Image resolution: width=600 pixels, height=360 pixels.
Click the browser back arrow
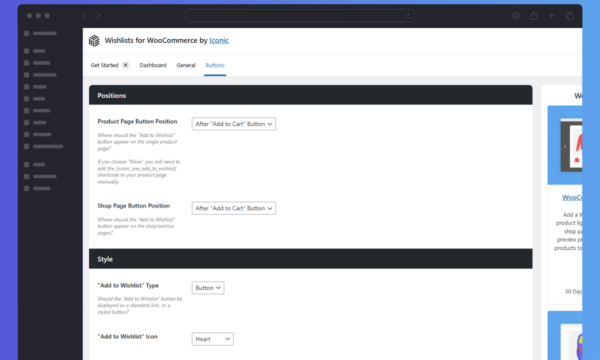(84, 16)
